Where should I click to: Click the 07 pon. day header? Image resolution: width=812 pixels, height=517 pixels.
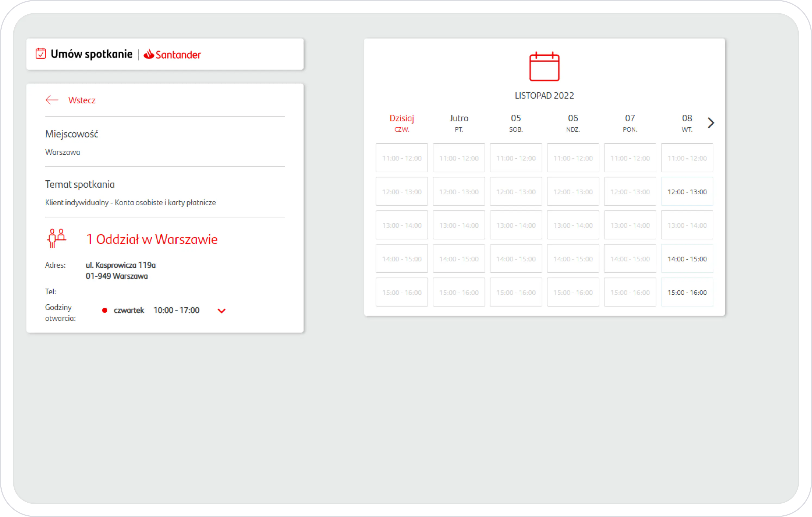[x=630, y=123]
